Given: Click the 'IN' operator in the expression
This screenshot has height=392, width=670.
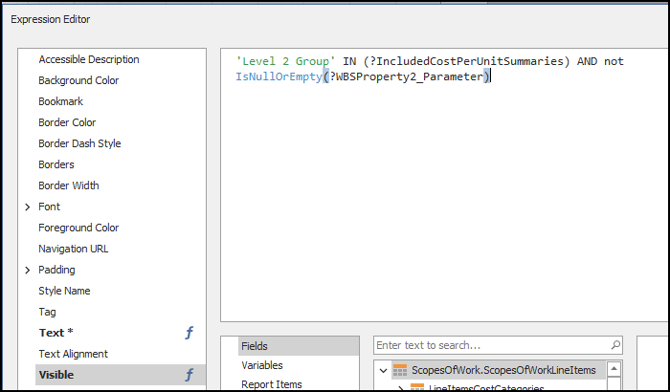Looking at the screenshot, I should [349, 62].
